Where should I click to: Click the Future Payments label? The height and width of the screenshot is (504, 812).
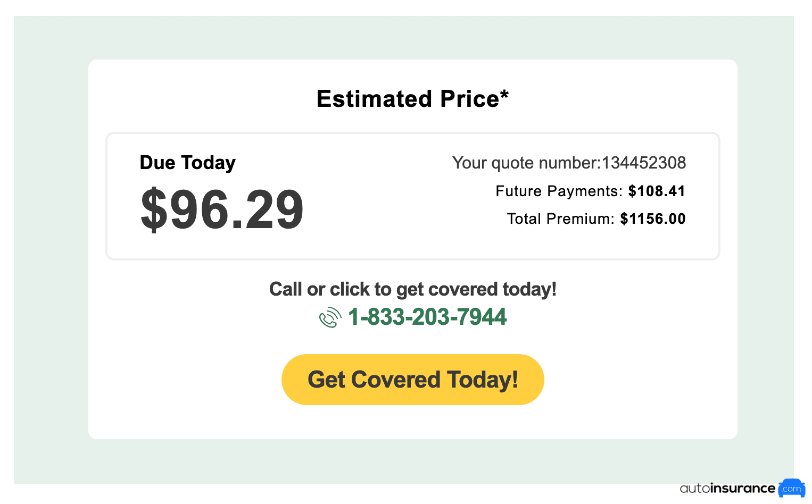tap(559, 191)
